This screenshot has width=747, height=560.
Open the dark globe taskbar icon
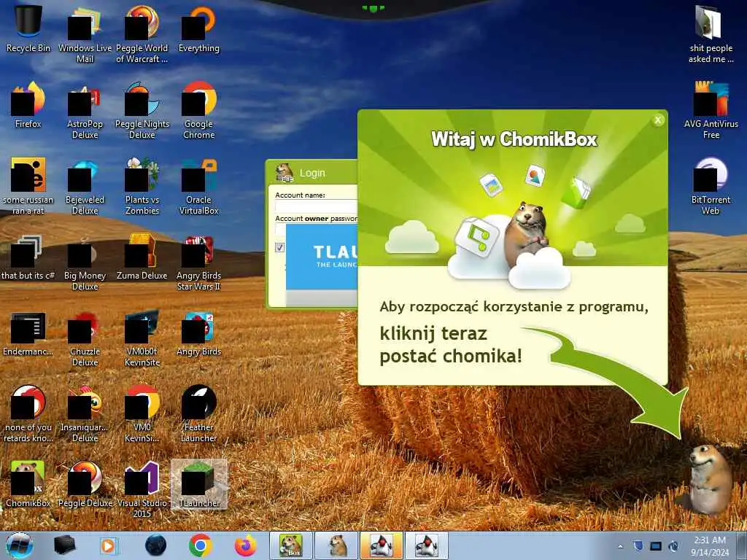click(x=156, y=545)
